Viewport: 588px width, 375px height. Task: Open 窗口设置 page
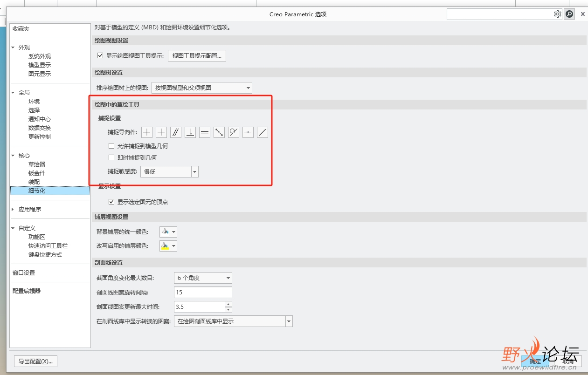click(24, 273)
